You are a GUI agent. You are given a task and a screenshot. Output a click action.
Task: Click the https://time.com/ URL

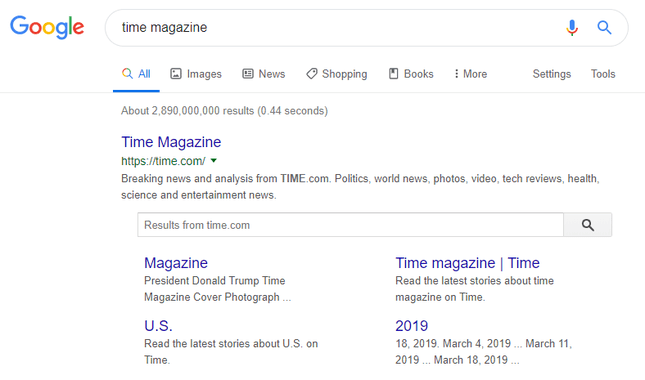click(163, 161)
